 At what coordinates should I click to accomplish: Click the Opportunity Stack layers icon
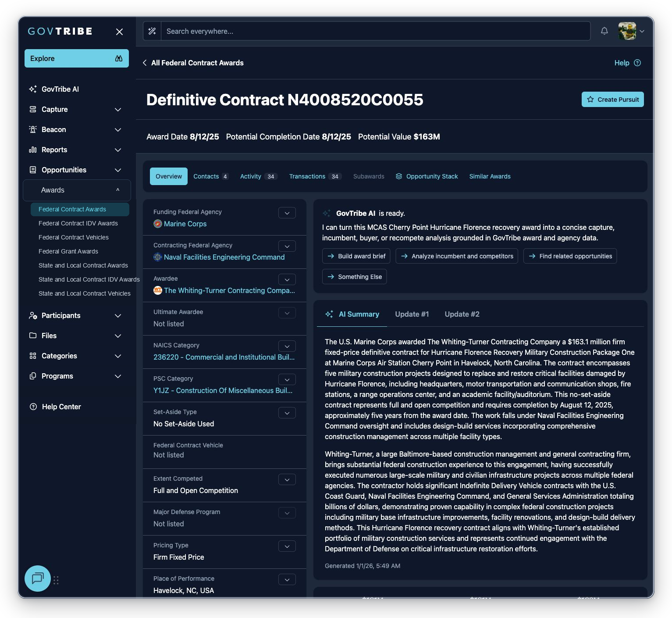click(399, 176)
